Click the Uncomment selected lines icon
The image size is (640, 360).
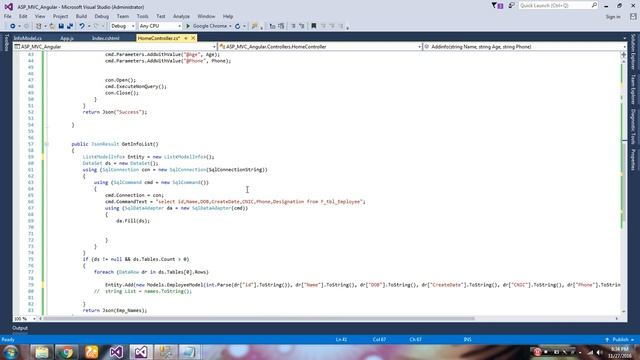pyautogui.click(x=302, y=26)
